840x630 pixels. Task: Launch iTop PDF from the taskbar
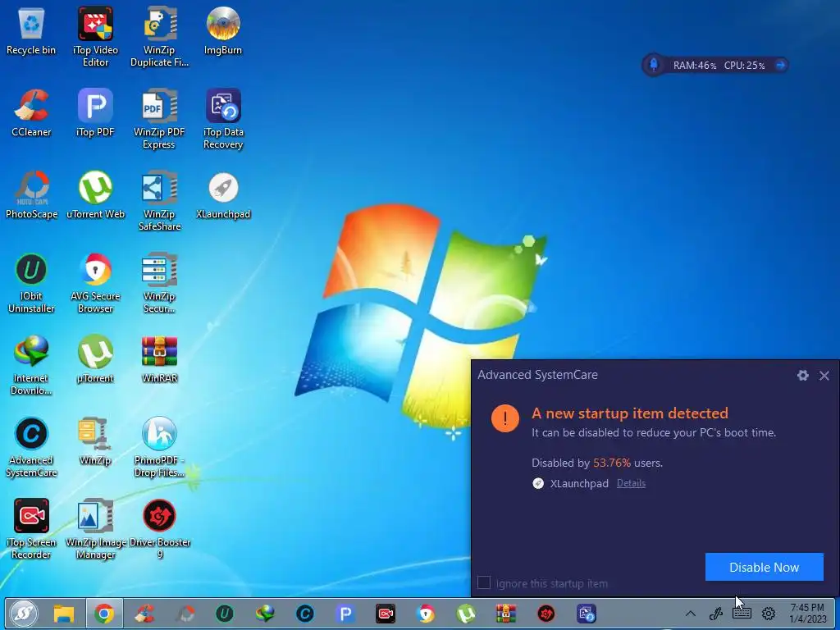click(x=345, y=614)
